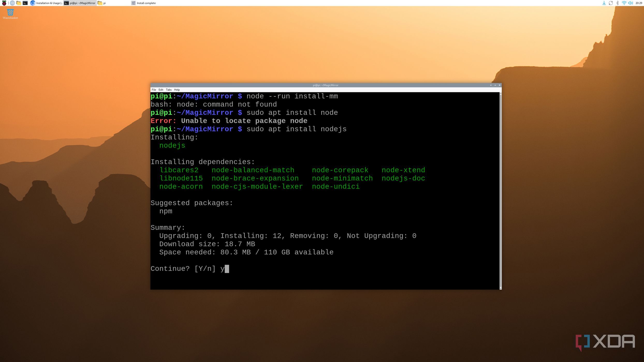This screenshot has width=644, height=362.
Task: Click green 'nodejs' under Installing
Action: click(x=172, y=146)
